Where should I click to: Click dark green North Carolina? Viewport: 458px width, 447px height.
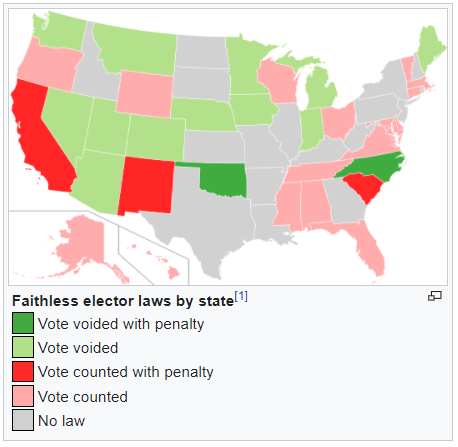point(373,166)
